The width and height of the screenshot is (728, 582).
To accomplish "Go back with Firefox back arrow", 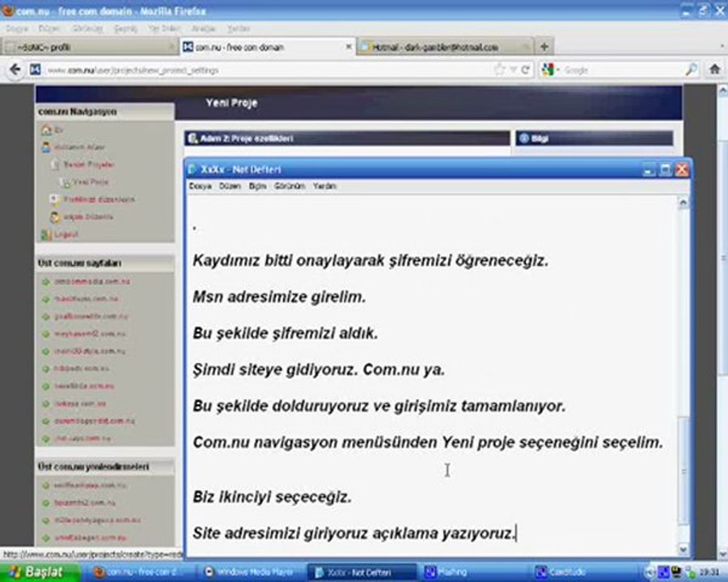I will coord(15,70).
